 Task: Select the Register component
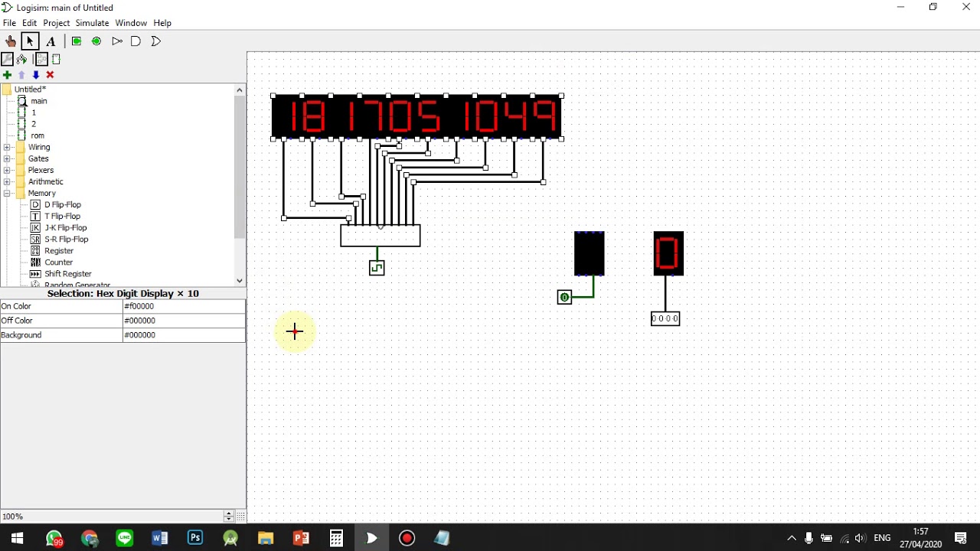(51, 250)
